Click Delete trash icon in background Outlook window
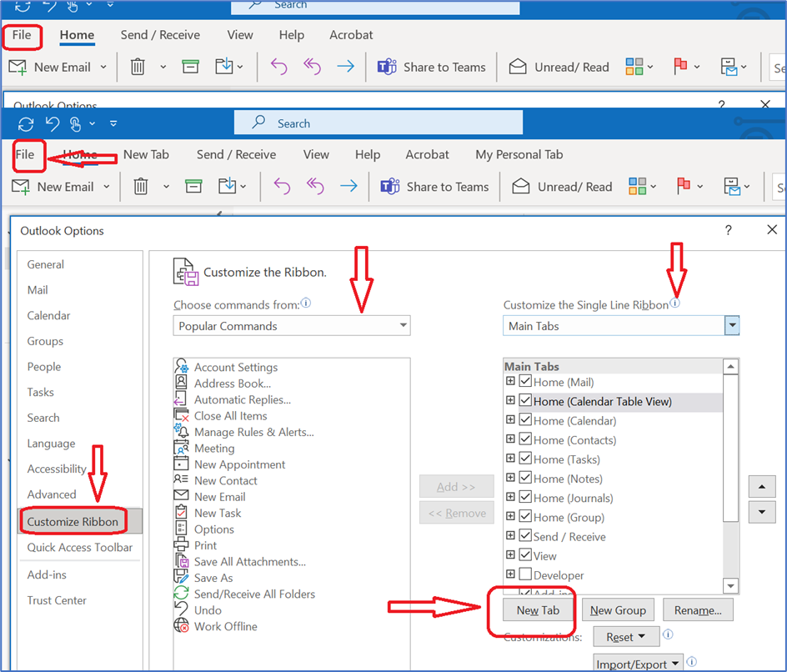Image resolution: width=787 pixels, height=672 pixels. tap(138, 67)
